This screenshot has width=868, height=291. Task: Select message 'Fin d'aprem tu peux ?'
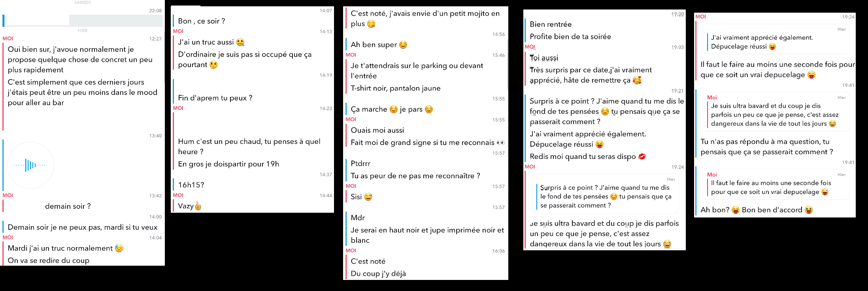215,98
